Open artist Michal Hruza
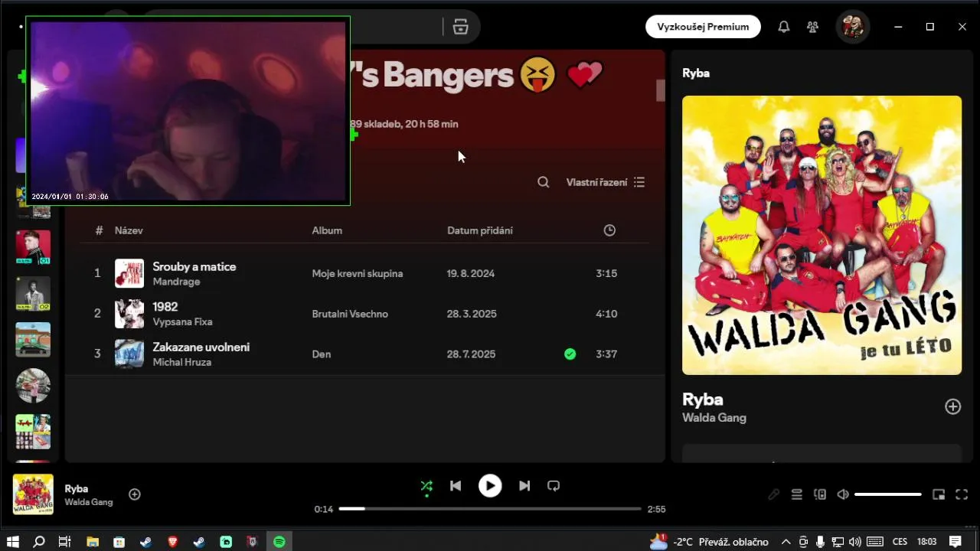The image size is (980, 551). pos(181,362)
